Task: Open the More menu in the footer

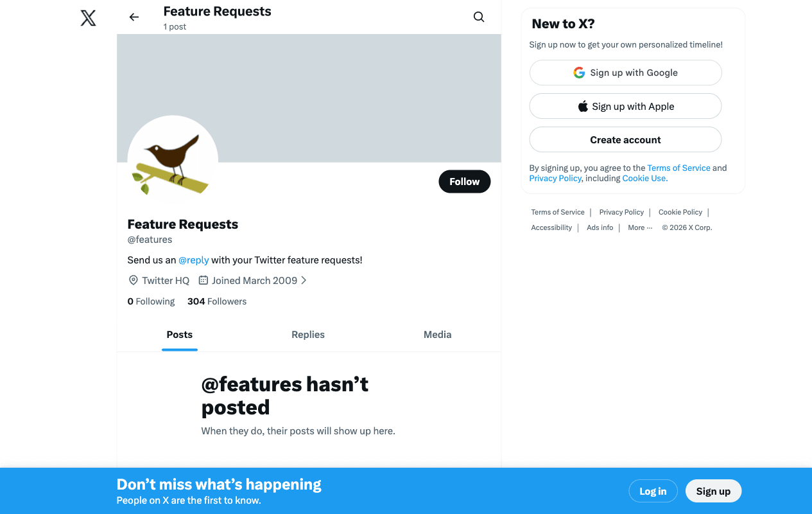Action: coord(639,227)
